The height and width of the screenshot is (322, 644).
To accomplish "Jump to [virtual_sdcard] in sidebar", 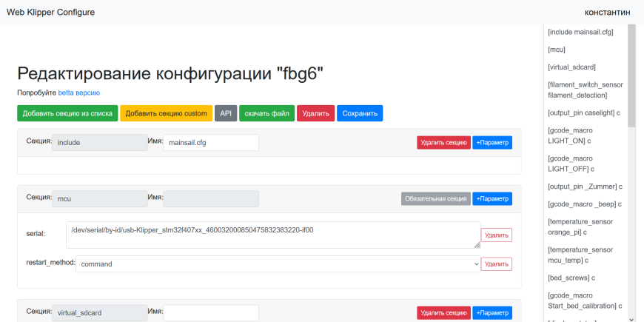I will (571, 67).
